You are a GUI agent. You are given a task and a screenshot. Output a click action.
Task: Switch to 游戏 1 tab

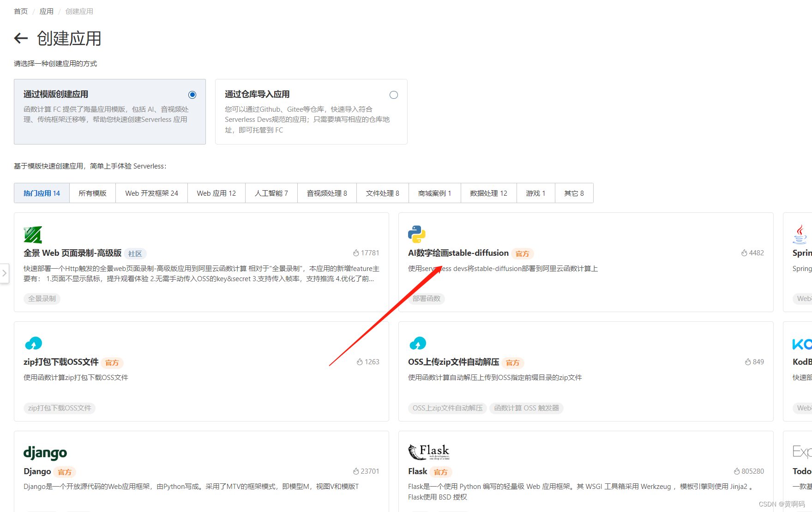pyautogui.click(x=536, y=193)
